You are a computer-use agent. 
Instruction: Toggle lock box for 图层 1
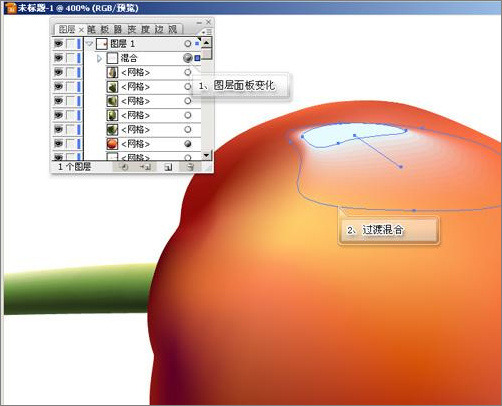click(70, 44)
